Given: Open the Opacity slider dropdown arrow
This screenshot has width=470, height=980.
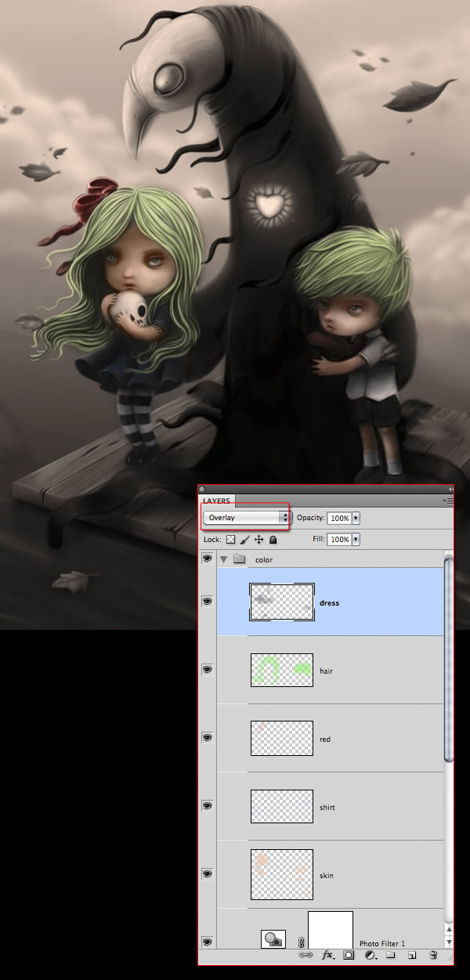Looking at the screenshot, I should pos(356,518).
